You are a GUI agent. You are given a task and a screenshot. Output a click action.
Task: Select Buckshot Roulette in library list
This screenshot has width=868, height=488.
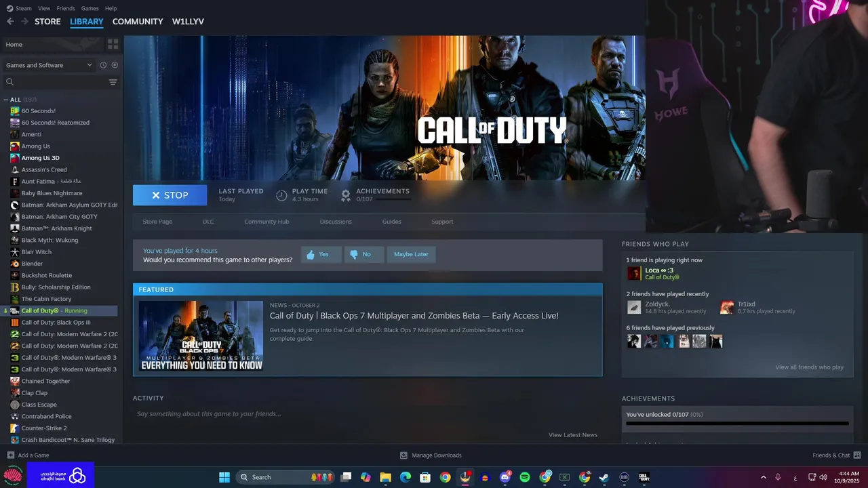coord(46,275)
